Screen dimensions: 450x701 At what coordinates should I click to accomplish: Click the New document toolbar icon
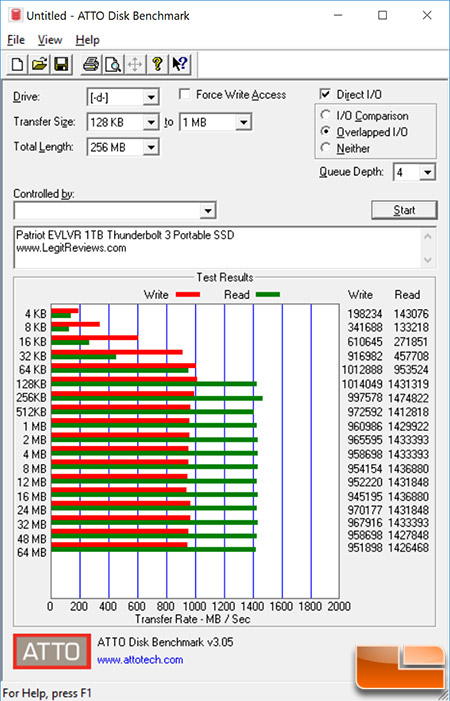17,64
